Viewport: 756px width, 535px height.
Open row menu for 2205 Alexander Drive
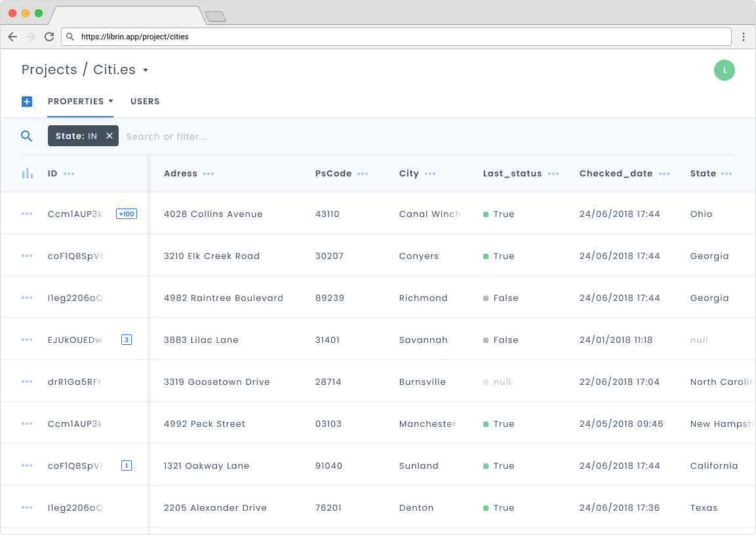[27, 507]
